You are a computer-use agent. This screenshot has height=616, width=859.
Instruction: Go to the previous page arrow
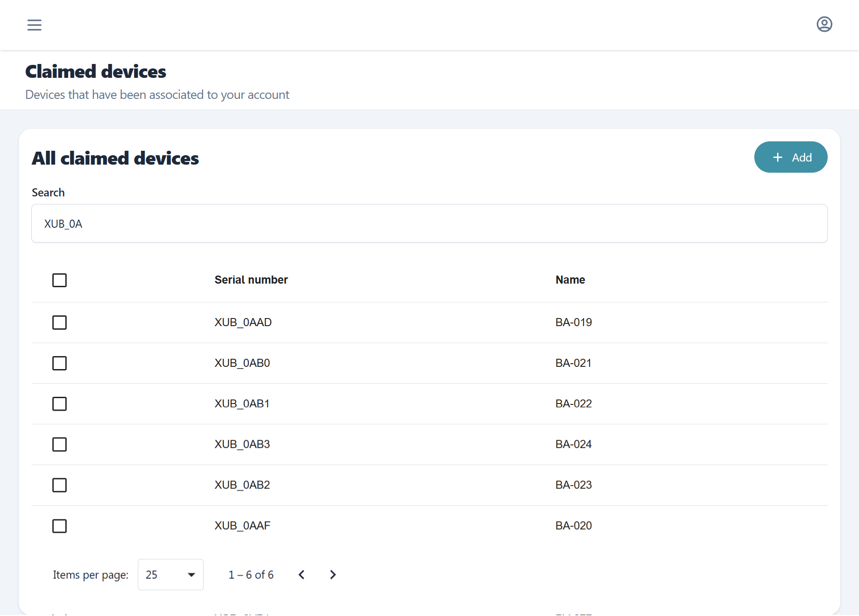[302, 575]
